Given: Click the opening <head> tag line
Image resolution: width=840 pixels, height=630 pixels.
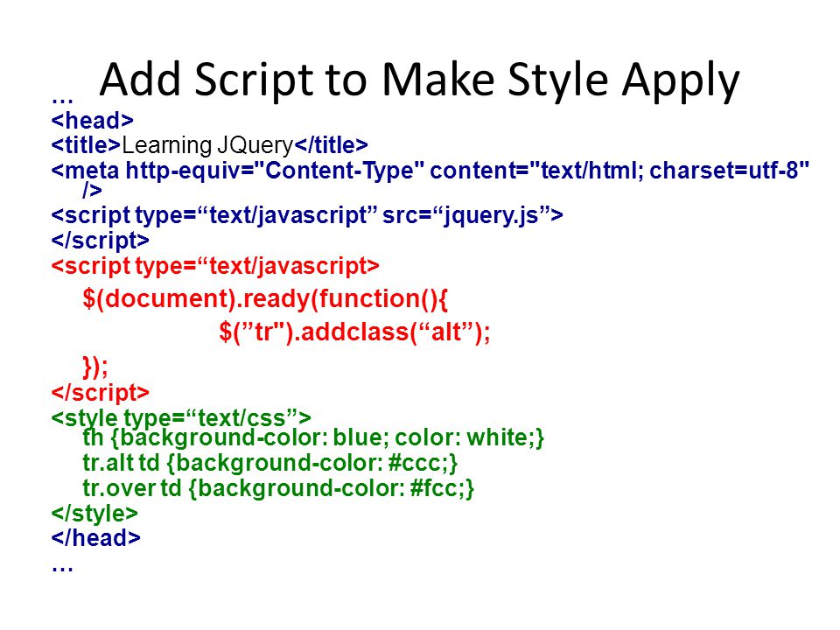Looking at the screenshot, I should [92, 121].
